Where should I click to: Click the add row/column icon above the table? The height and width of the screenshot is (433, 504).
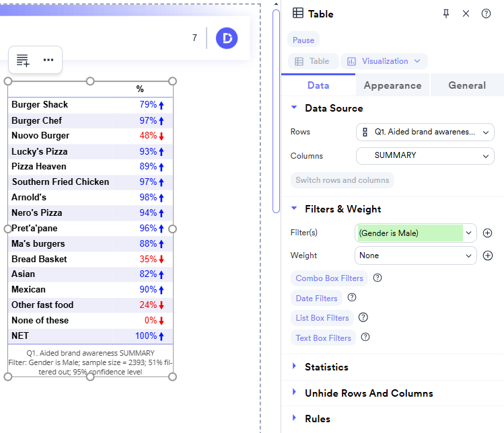[x=23, y=60]
